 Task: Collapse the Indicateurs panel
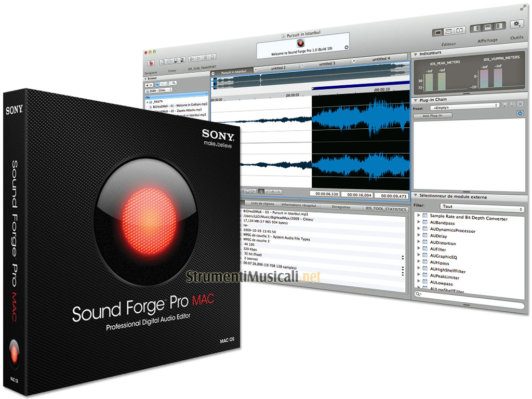pos(415,54)
